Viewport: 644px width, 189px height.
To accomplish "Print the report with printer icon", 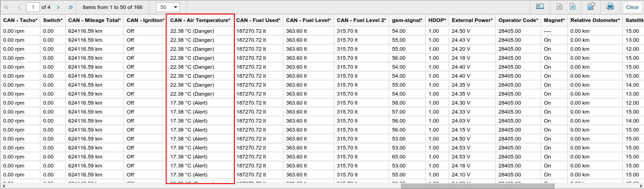I will coord(610,7).
